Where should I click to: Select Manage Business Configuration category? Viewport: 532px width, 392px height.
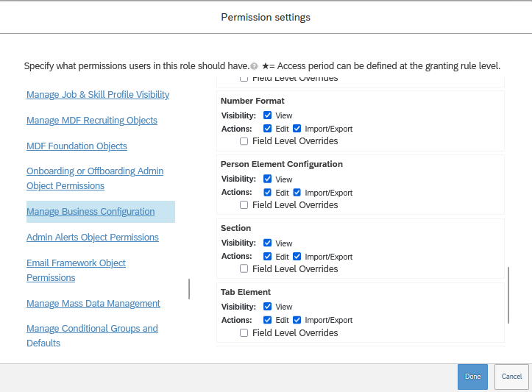[x=91, y=212]
